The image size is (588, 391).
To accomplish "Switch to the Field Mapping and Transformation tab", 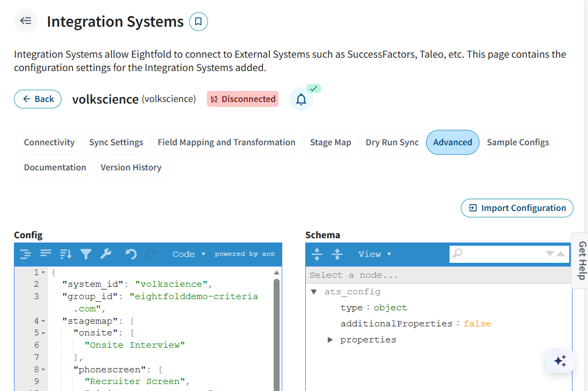I will [x=226, y=143].
